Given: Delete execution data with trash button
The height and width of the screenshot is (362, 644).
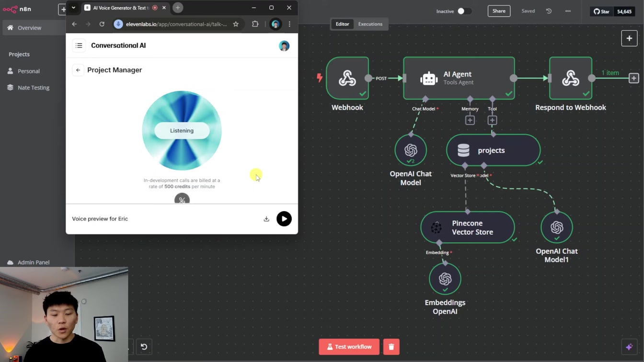Looking at the screenshot, I should pos(391,347).
